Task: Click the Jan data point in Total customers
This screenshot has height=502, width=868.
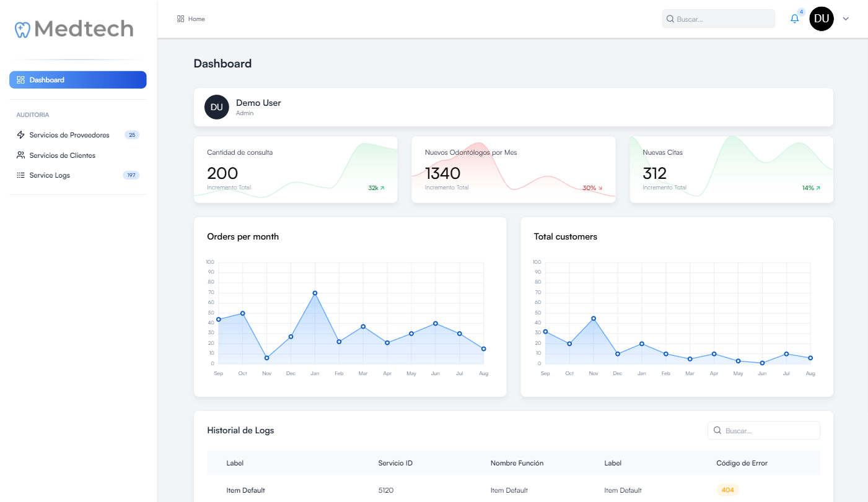Action: tap(642, 344)
